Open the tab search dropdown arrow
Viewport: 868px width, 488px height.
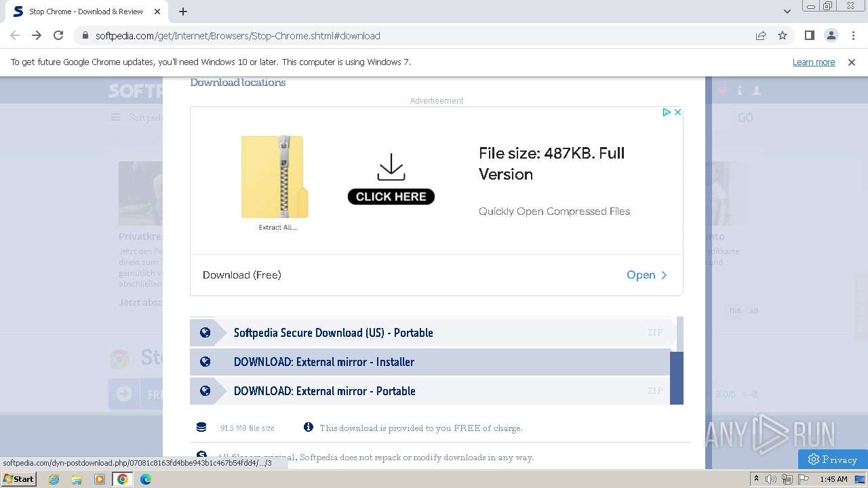coord(787,12)
